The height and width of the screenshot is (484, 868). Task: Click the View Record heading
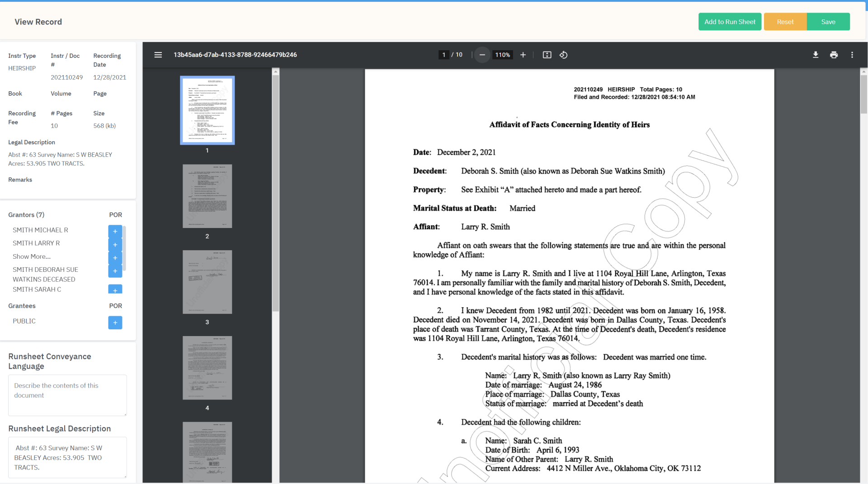point(38,22)
